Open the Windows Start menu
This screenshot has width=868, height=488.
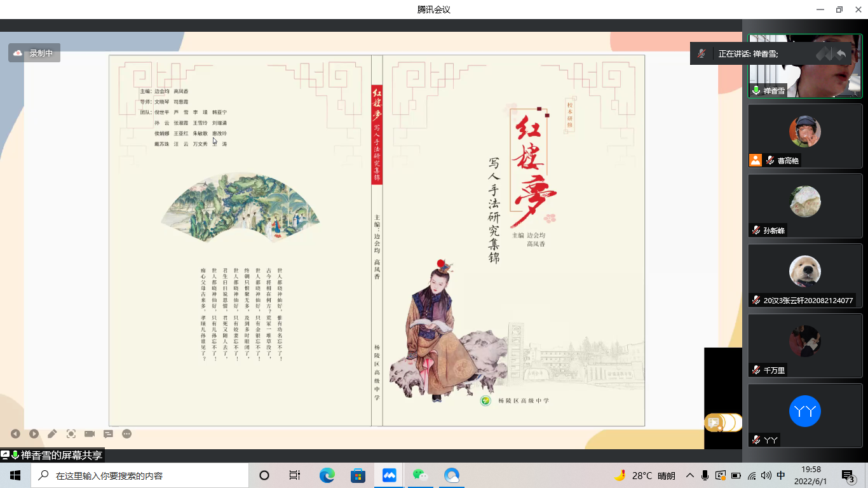[x=15, y=475]
